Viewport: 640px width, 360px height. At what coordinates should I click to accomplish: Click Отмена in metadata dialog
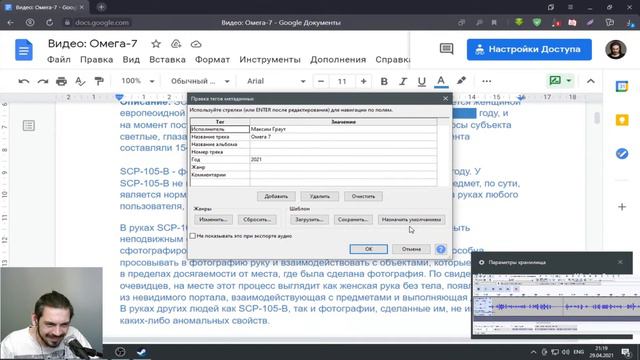411,249
